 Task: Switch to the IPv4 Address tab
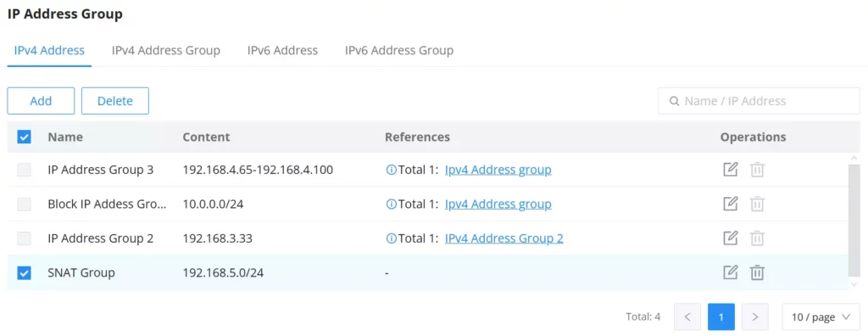(48, 50)
